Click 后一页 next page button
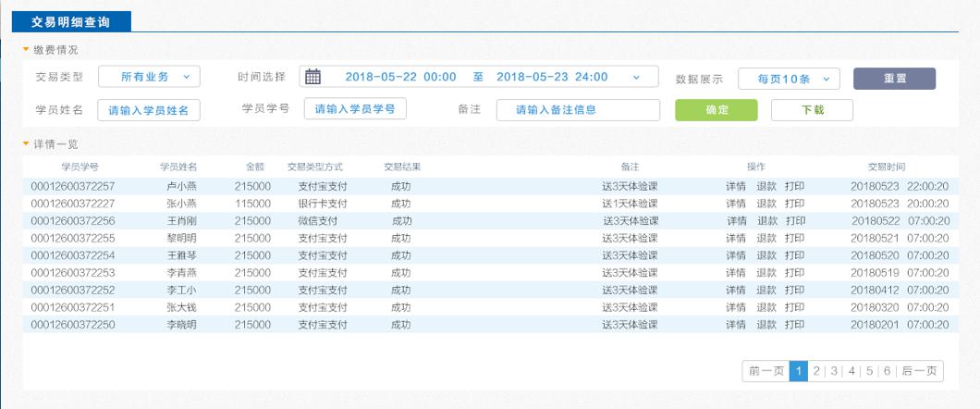 (x=920, y=371)
